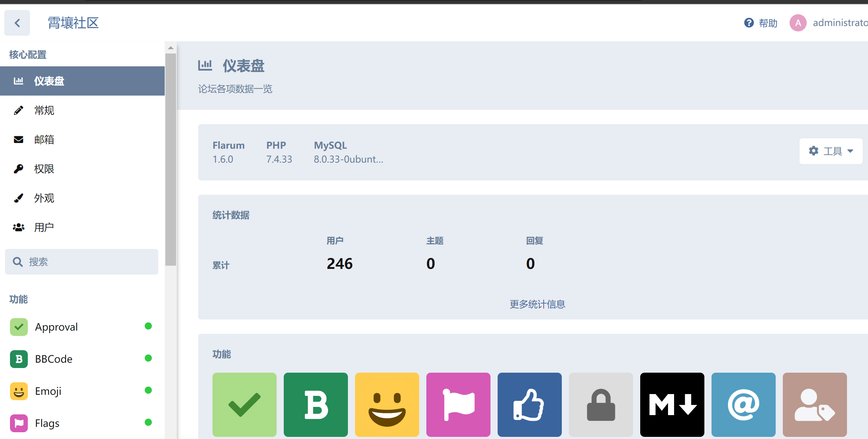Viewport: 868px width, 439px height.
Task: Open the 外观 appearance settings
Action: coord(44,198)
